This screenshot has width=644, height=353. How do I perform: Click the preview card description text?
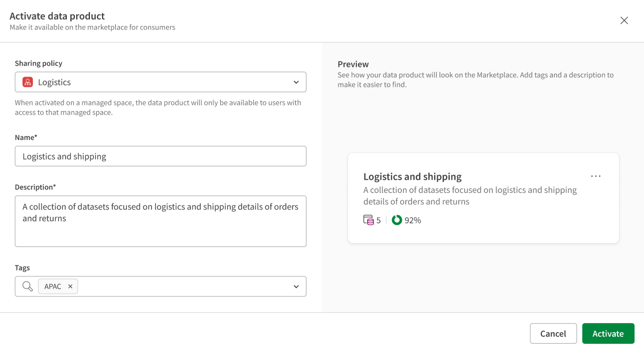pyautogui.click(x=470, y=196)
